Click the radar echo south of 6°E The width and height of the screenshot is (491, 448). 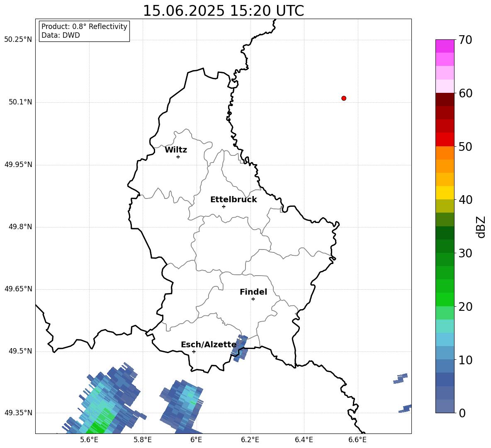pyautogui.click(x=182, y=407)
